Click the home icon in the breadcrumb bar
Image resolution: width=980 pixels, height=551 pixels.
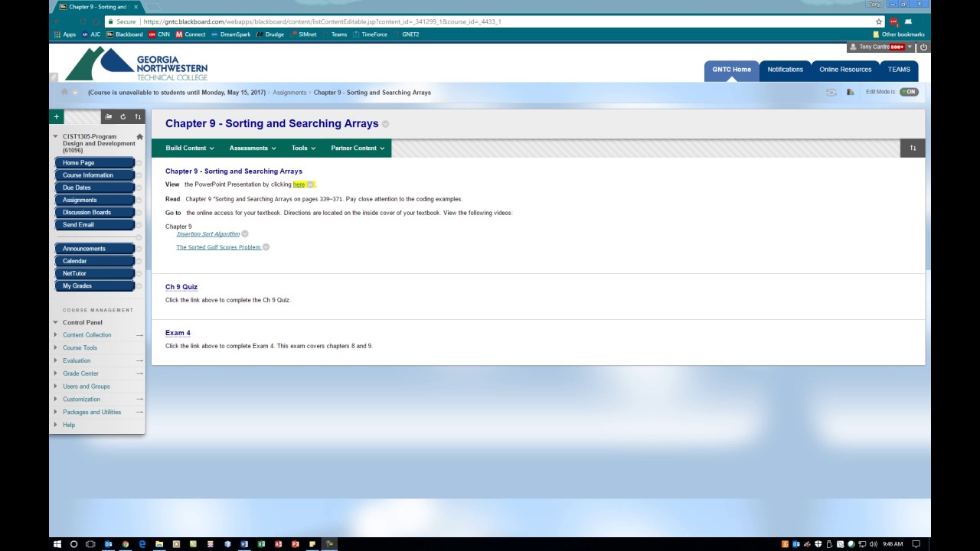[64, 93]
